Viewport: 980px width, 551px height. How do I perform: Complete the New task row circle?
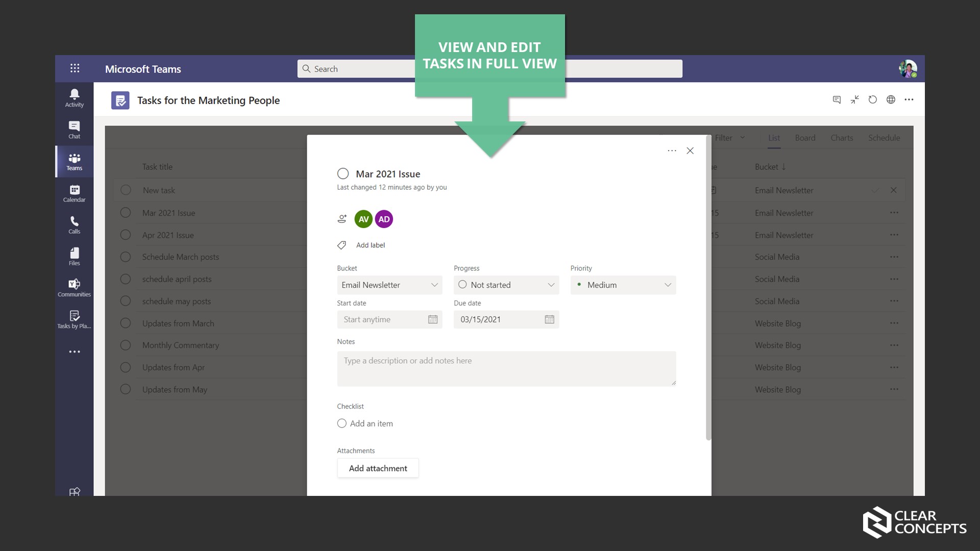click(x=126, y=190)
